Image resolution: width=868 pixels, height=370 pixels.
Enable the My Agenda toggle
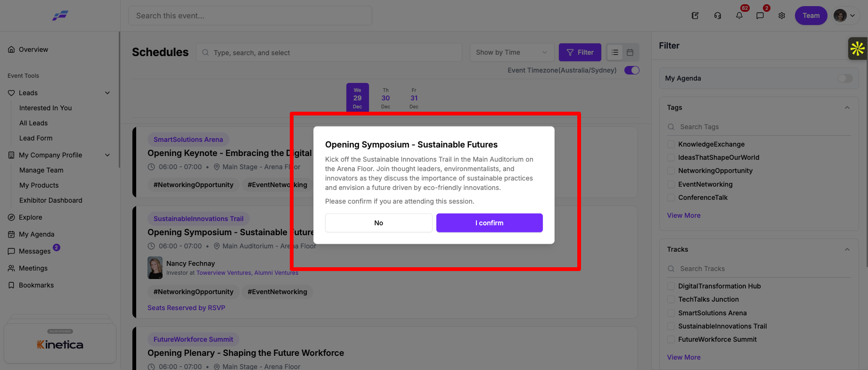(845, 78)
